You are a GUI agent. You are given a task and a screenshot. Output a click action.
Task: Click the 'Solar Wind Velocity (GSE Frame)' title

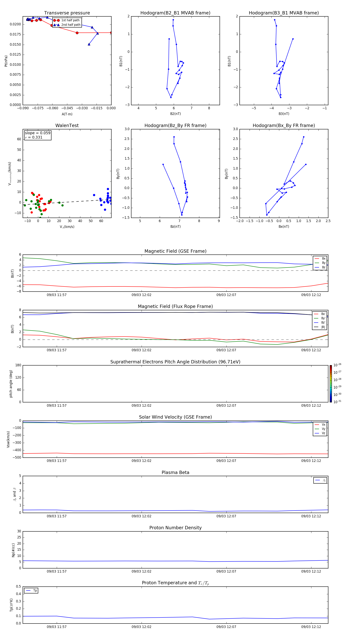(x=175, y=417)
